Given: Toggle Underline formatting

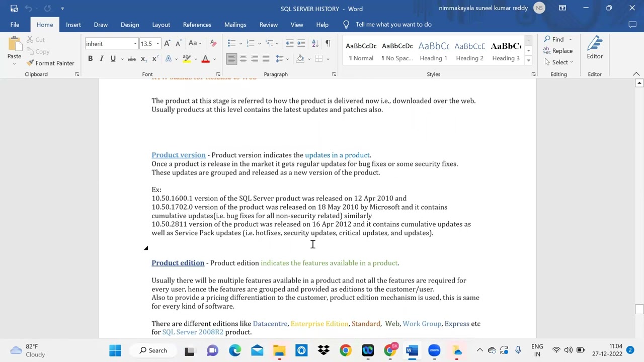Looking at the screenshot, I should pos(113,59).
